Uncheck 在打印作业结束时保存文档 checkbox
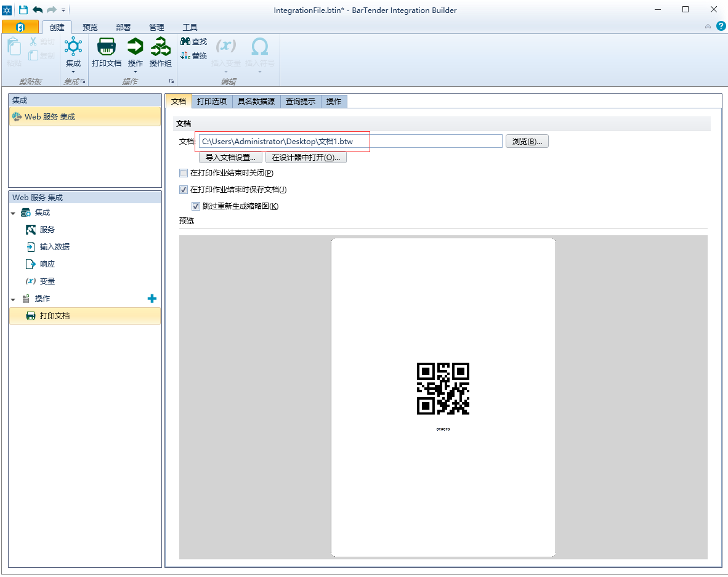 click(x=184, y=190)
